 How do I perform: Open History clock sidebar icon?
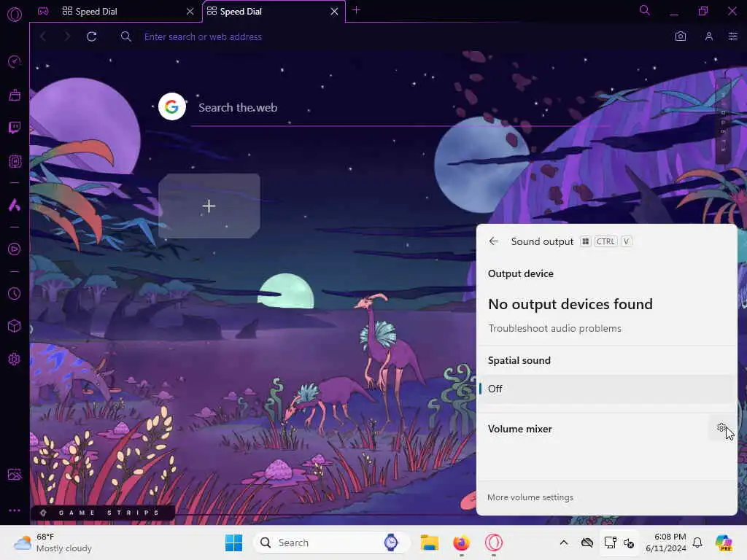15,293
